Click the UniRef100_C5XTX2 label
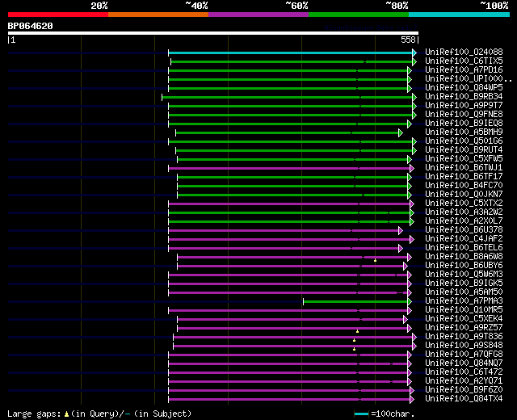Screen dimensions: 517x420 pyautogui.click(x=464, y=204)
